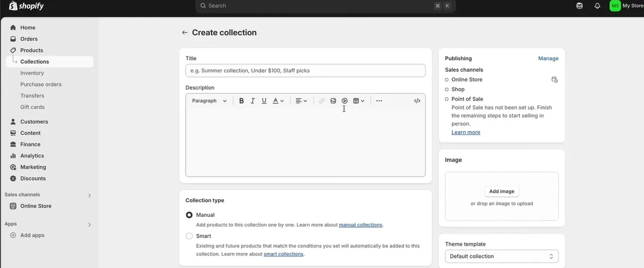This screenshot has height=268, width=644.
Task: Click the Add image button
Action: click(x=502, y=192)
